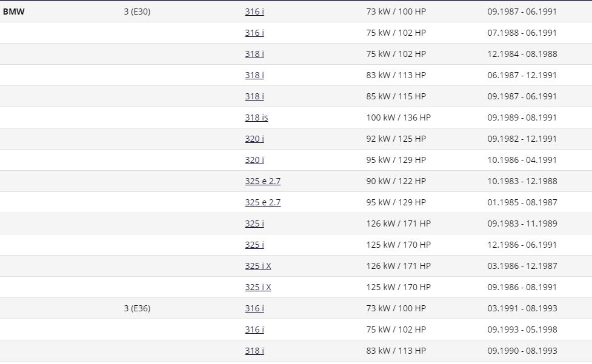Click the 318 i link with 75 kW / 102 HP dated 12.1984
Screen dimensions: 592x364
(254, 54)
